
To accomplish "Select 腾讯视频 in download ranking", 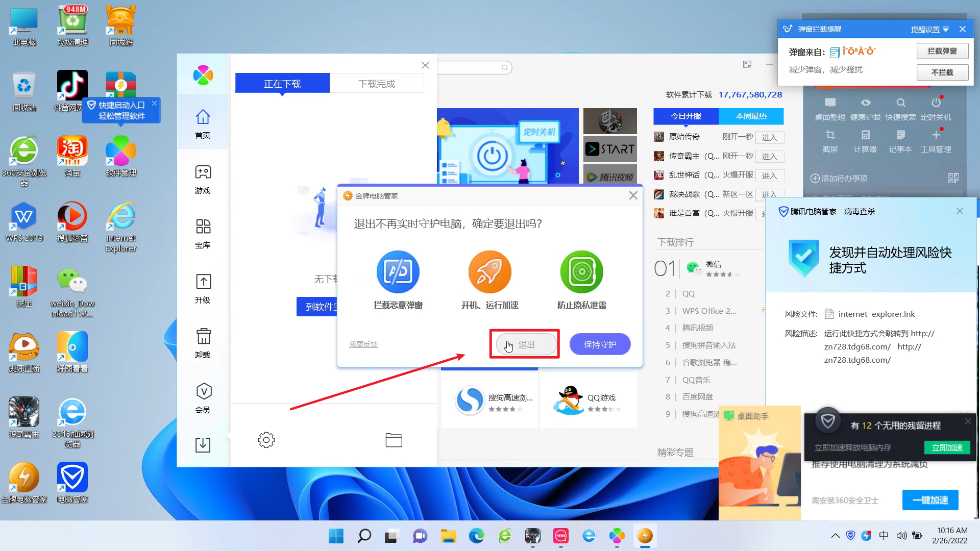I will [x=697, y=328].
